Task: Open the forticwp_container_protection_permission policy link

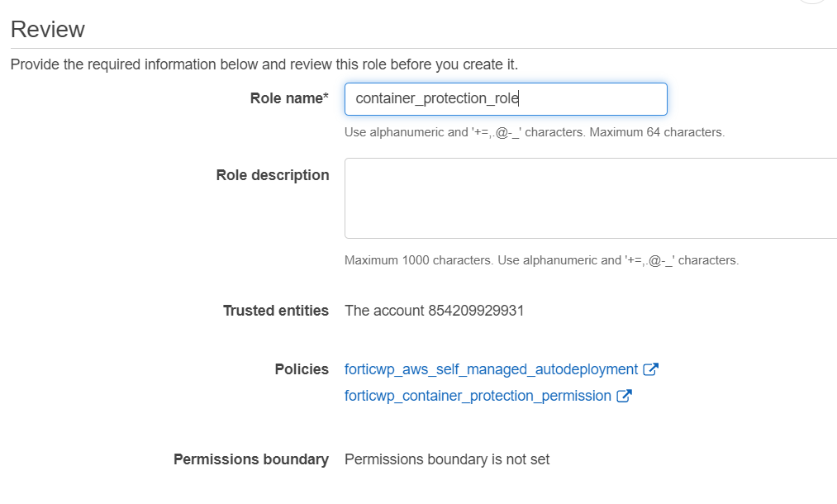Action: click(478, 397)
